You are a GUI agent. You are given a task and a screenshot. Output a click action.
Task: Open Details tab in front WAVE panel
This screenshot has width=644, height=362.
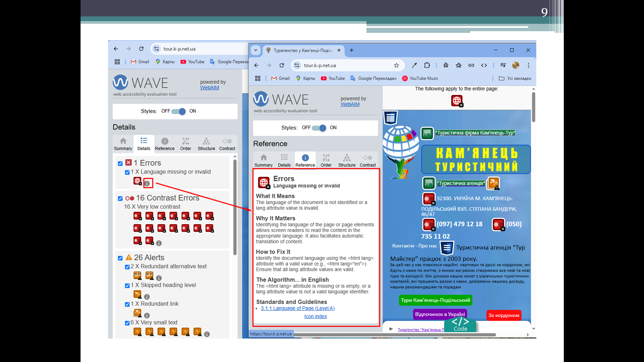click(284, 160)
